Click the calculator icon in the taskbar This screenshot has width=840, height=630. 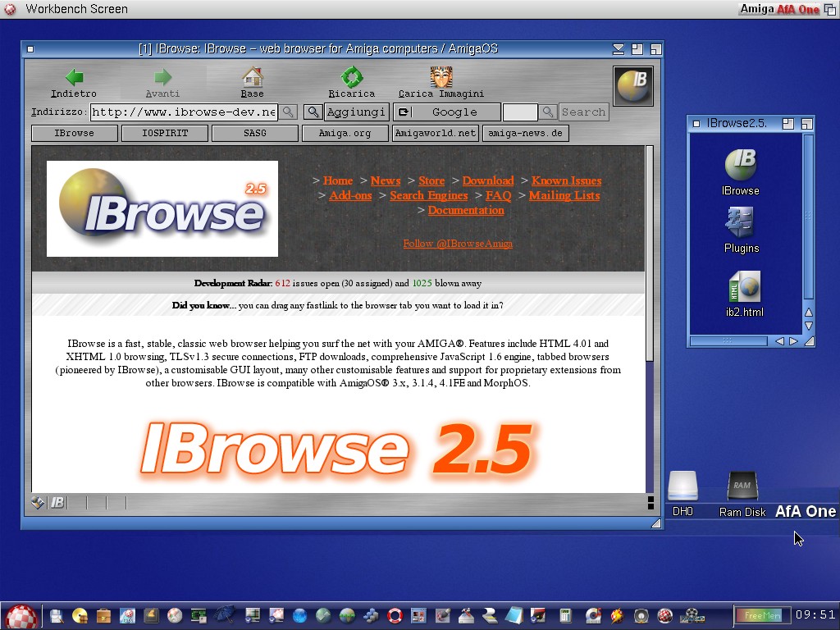565,615
